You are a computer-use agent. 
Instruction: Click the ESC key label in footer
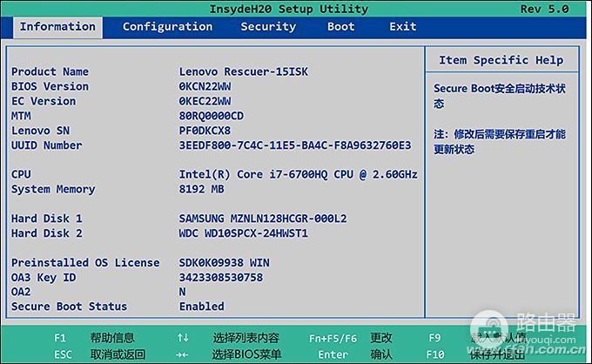click(x=63, y=354)
